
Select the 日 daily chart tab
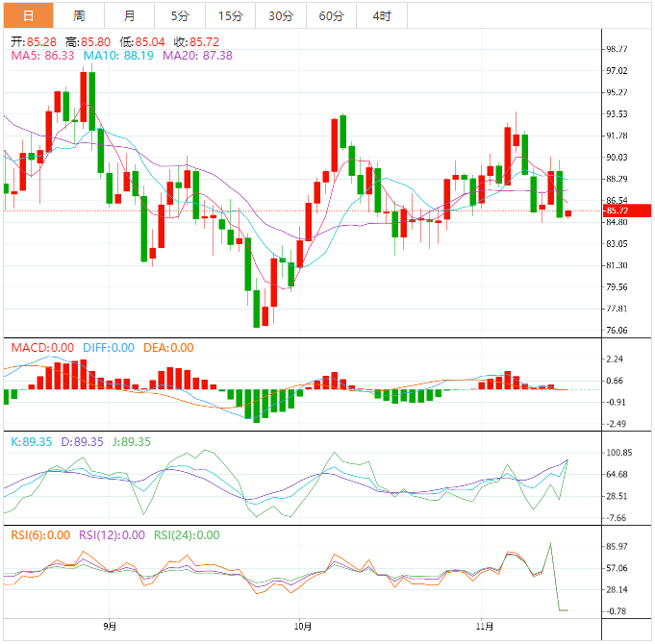(x=28, y=16)
